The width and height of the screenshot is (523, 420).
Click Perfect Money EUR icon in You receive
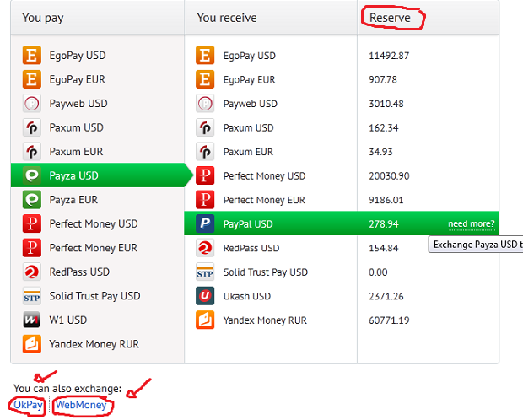[205, 200]
